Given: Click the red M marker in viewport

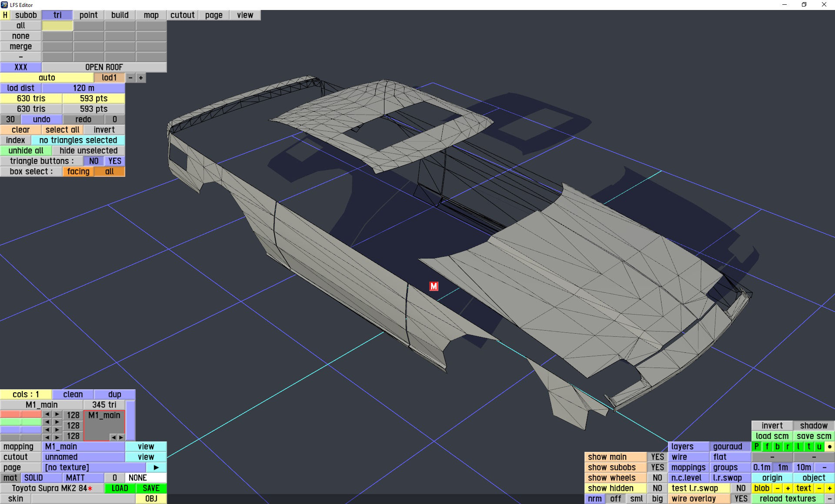Looking at the screenshot, I should (x=434, y=286).
